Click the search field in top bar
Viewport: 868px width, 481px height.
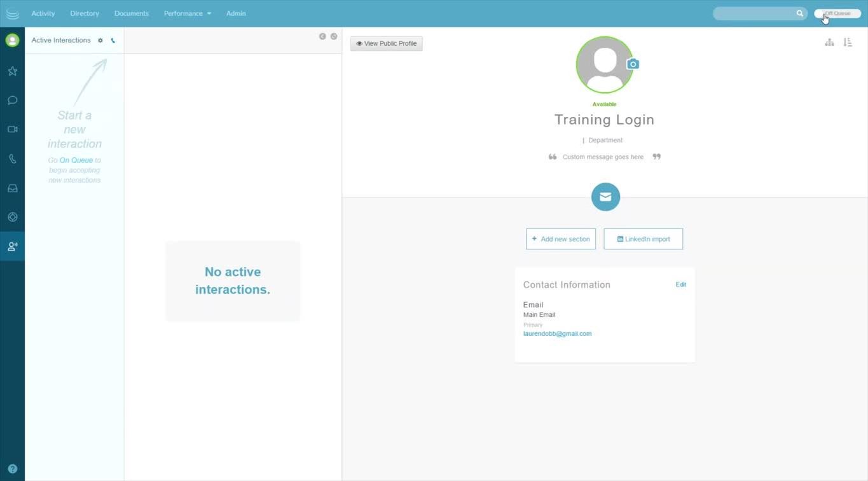point(754,13)
